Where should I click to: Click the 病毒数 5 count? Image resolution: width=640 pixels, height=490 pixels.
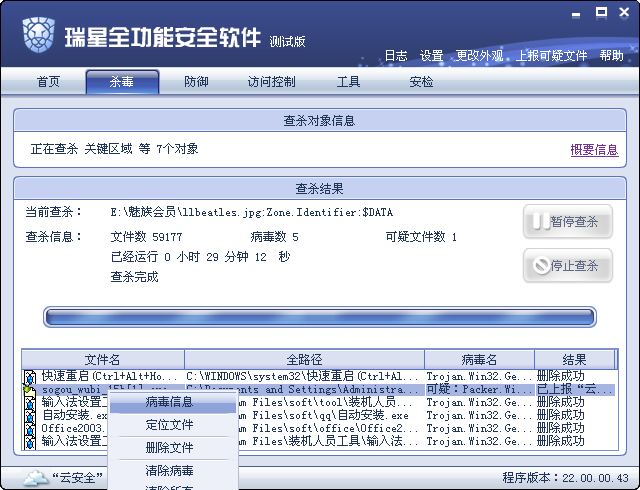(x=274, y=237)
